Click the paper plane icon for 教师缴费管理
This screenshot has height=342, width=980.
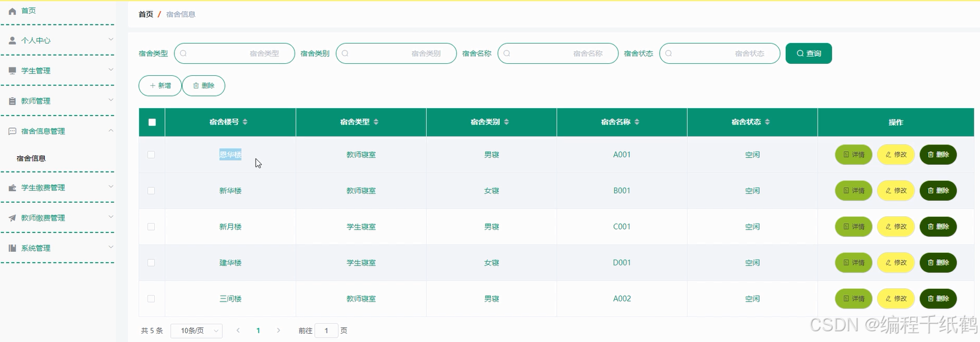pyautogui.click(x=12, y=218)
